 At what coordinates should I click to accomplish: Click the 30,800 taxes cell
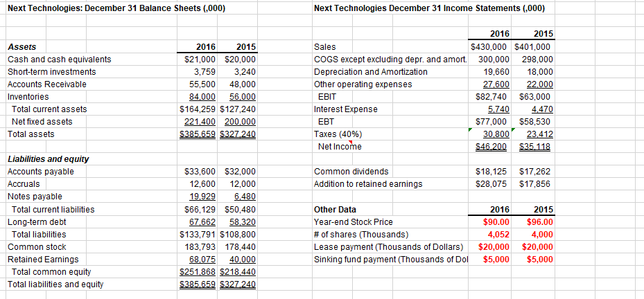click(497, 134)
